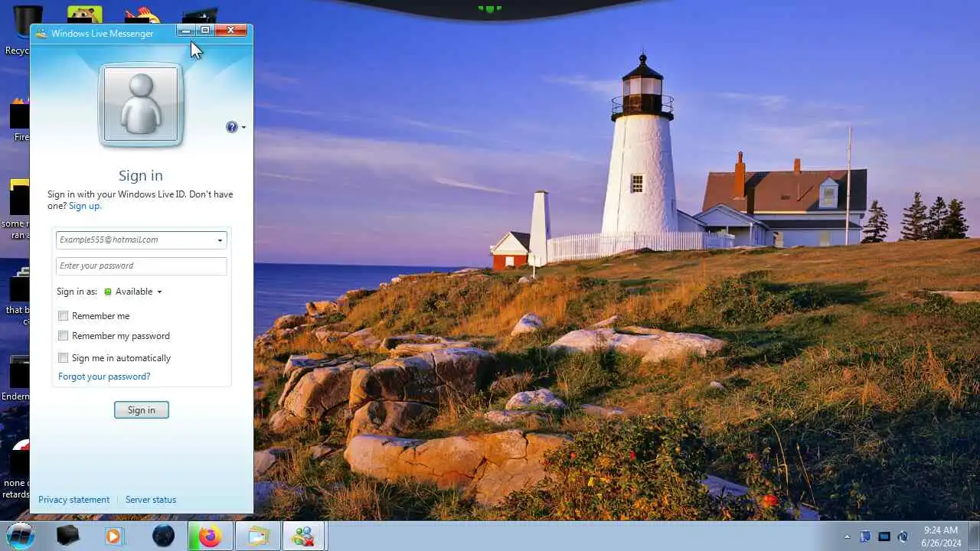Image resolution: width=980 pixels, height=551 pixels.
Task: Open the 'Sign up.' link
Action: (x=85, y=206)
